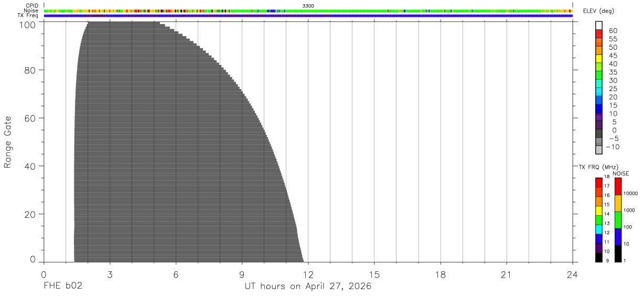Click the x-axis tick label '3'
Screen dimensions: 644x297
click(x=110, y=274)
